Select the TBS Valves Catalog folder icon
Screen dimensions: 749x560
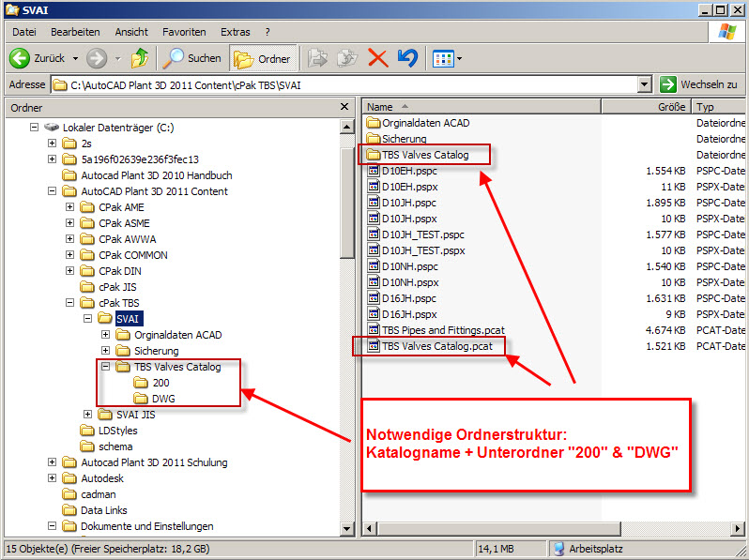coord(373,155)
